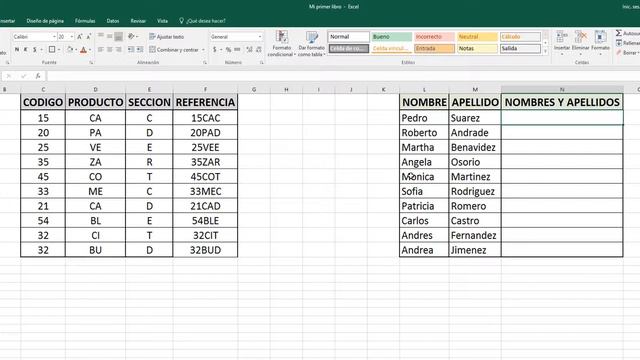Toggle align bottom button
Viewport: 640px width, 360px height.
[118, 37]
